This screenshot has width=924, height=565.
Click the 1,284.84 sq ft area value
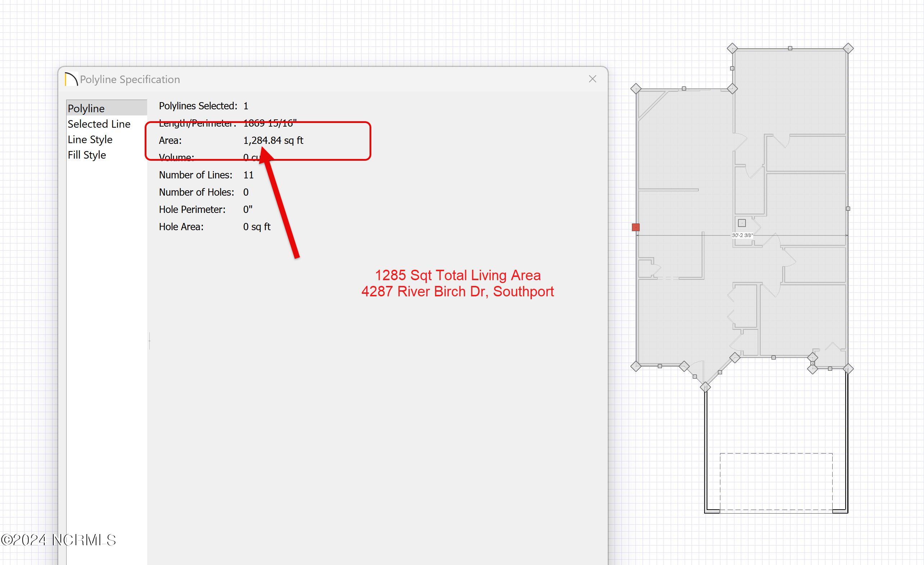click(x=273, y=140)
